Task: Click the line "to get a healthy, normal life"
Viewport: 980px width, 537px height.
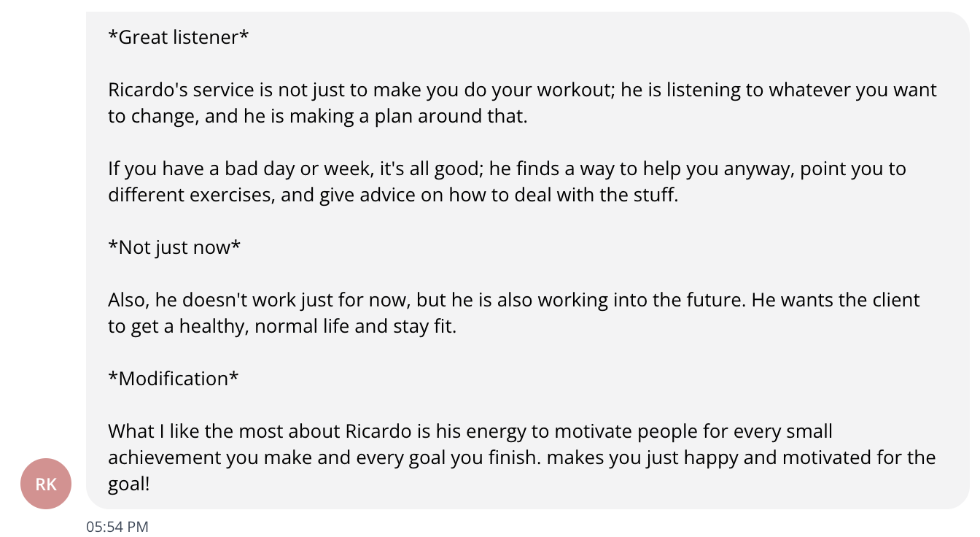Action: (282, 326)
